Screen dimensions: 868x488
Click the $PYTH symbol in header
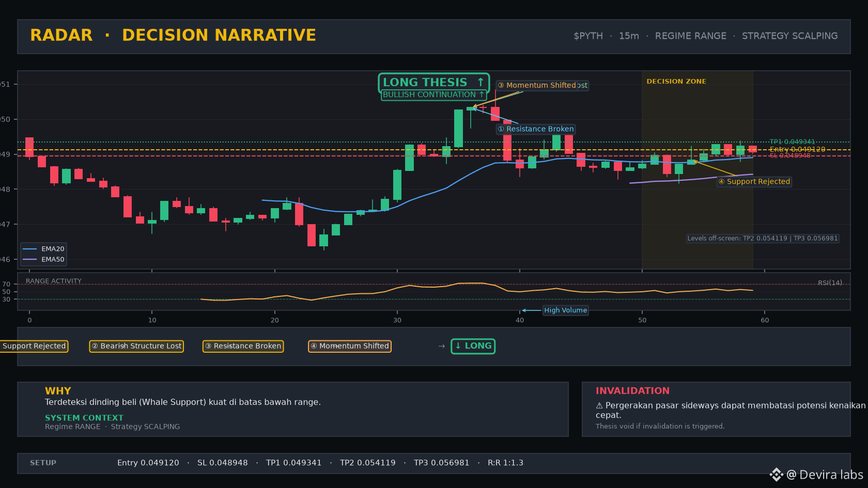pos(588,36)
